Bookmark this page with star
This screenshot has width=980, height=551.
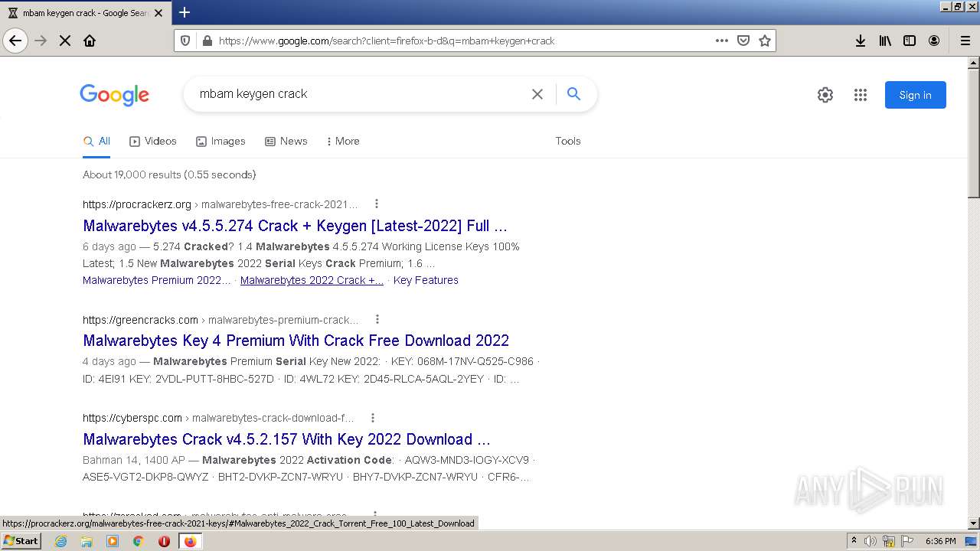(765, 41)
